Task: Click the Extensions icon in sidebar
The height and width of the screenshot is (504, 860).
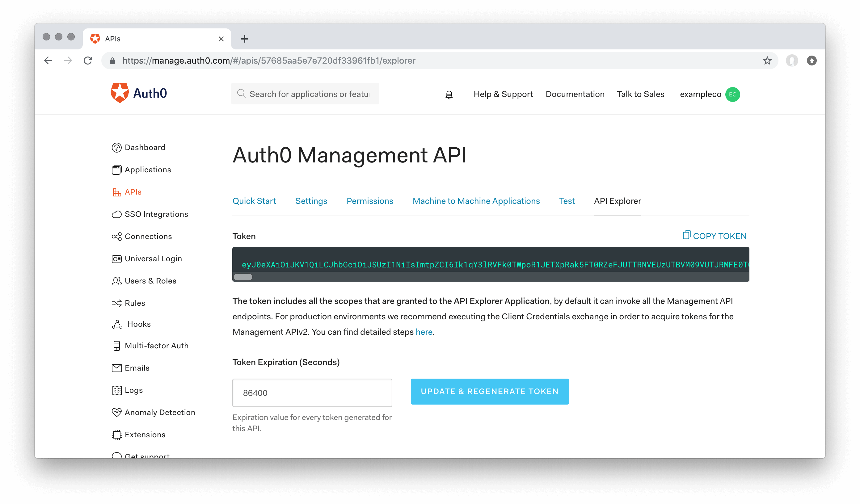Action: pyautogui.click(x=116, y=435)
